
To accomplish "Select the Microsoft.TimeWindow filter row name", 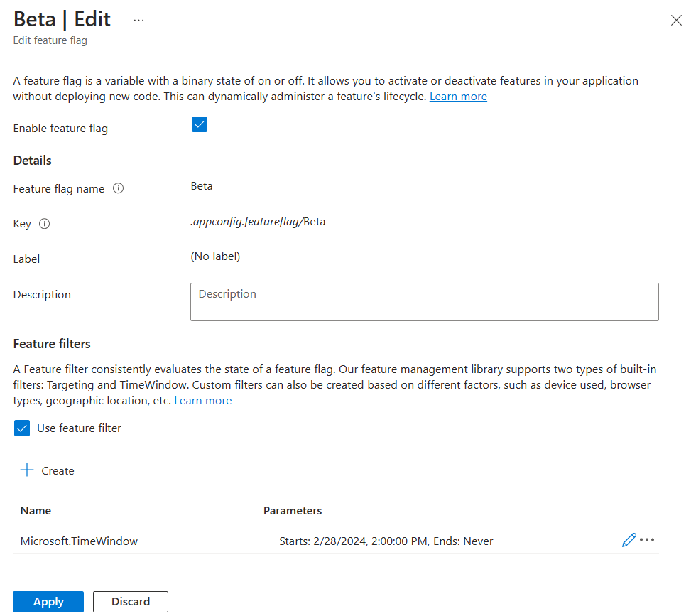I will pos(79,541).
